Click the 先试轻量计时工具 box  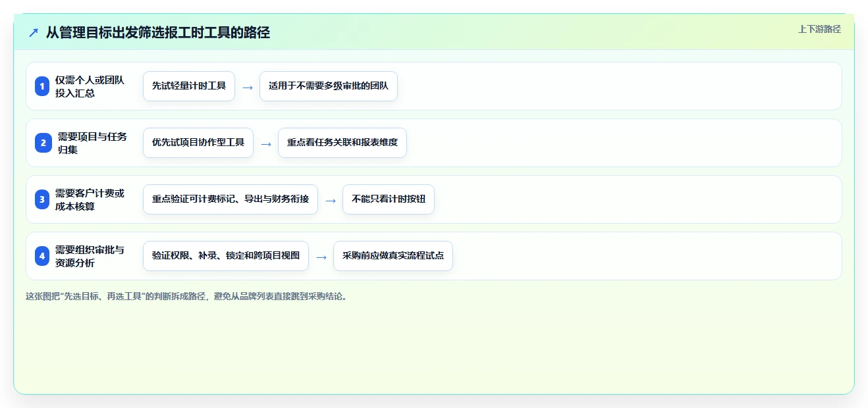[x=189, y=86]
